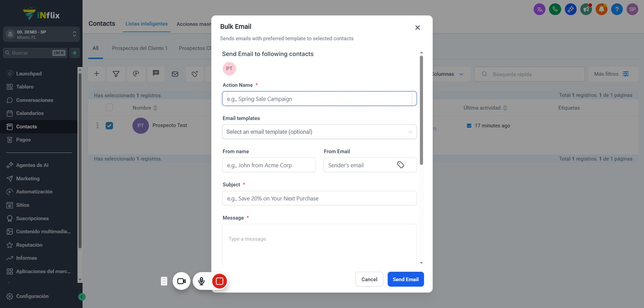Screen dimensions: 644x308
Task: Open the Email templates dropdown
Action: (319, 132)
